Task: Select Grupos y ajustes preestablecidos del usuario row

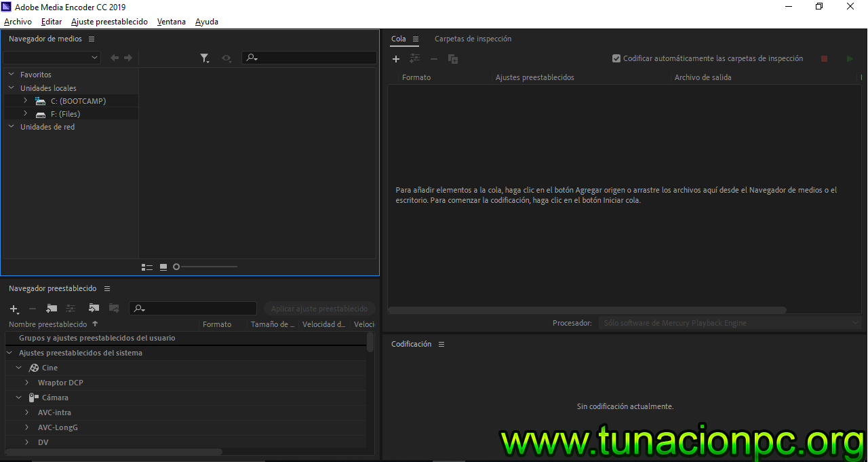Action: tap(186, 338)
